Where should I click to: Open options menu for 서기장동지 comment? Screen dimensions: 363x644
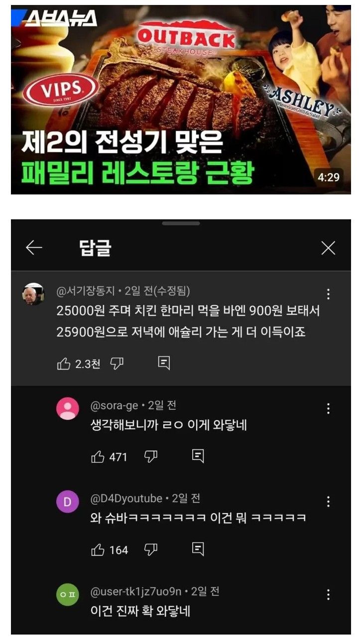(x=328, y=294)
